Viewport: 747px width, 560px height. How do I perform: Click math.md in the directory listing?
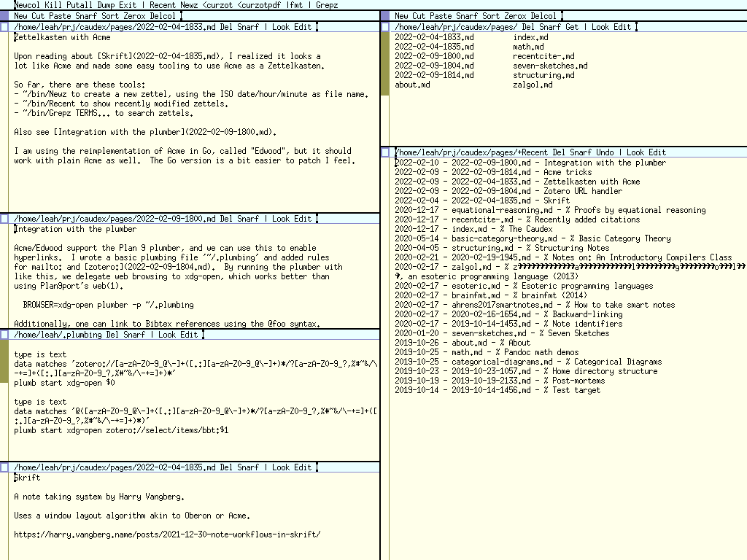pos(528,47)
